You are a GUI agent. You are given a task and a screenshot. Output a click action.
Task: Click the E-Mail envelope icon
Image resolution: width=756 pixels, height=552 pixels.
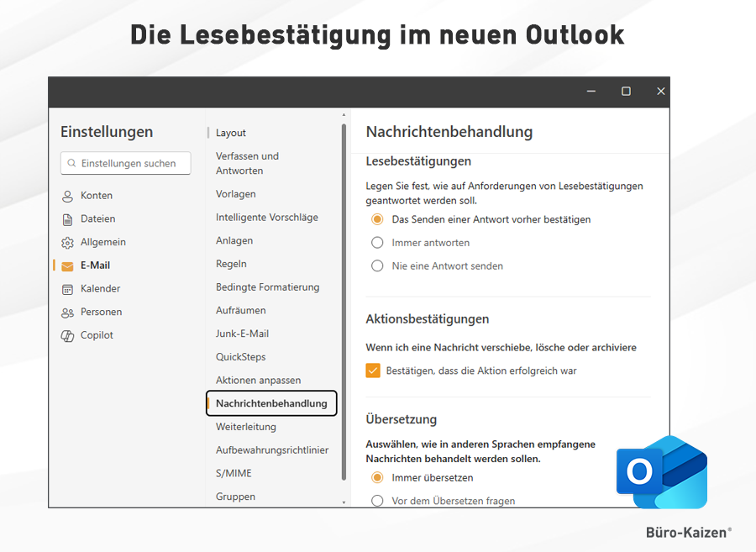click(x=67, y=265)
